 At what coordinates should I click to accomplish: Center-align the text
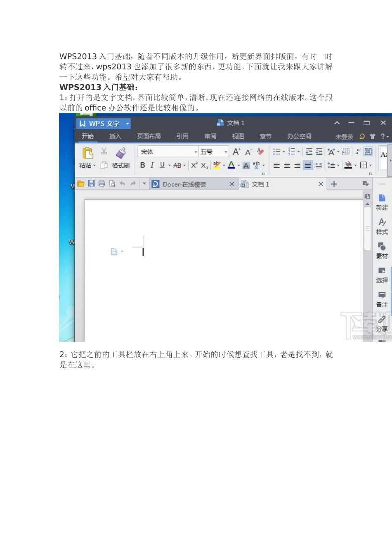(x=287, y=165)
